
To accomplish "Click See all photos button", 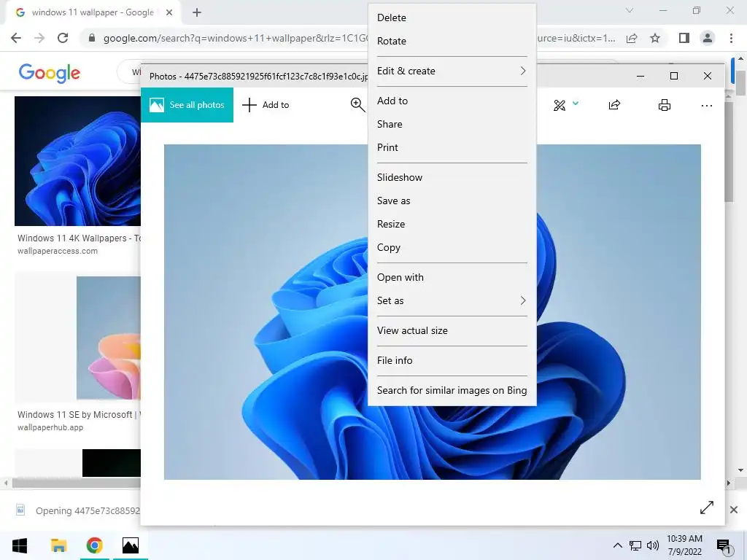I will tap(187, 105).
